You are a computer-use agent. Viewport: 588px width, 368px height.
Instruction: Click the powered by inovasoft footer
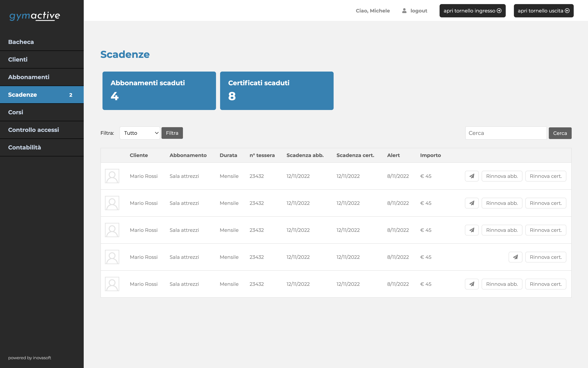pyautogui.click(x=30, y=358)
